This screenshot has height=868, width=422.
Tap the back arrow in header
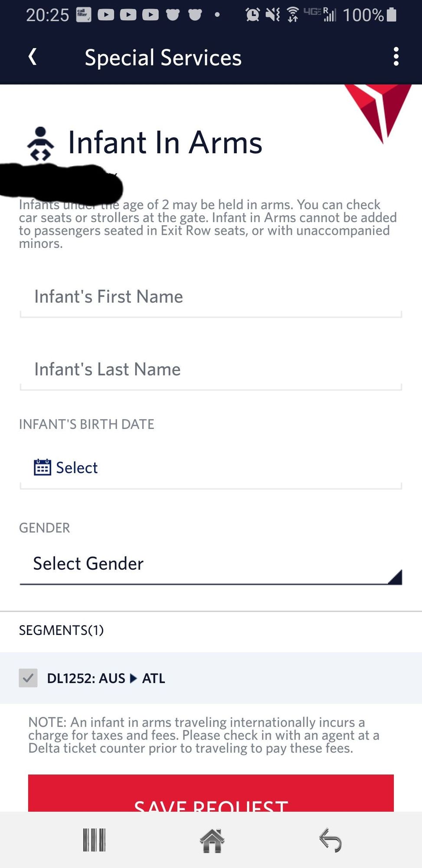[x=33, y=57]
